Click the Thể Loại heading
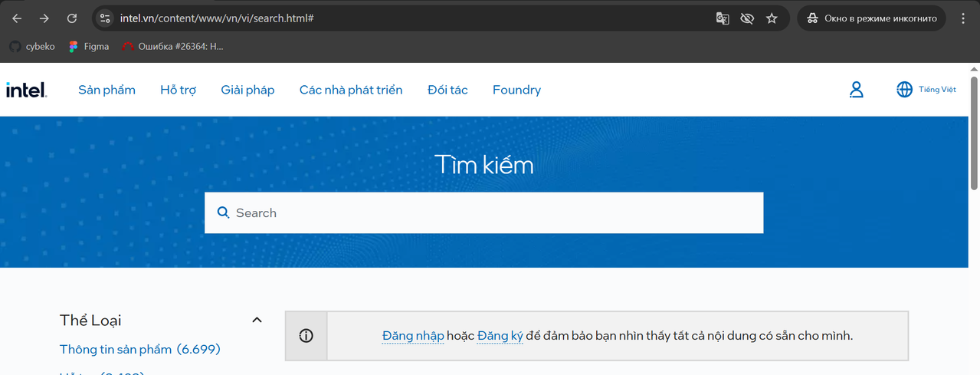 click(x=90, y=321)
